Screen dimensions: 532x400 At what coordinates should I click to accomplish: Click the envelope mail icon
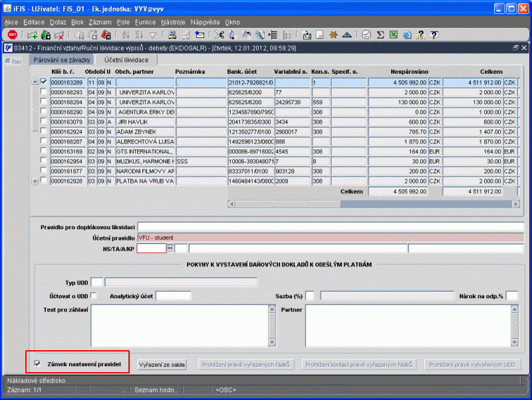click(200, 35)
